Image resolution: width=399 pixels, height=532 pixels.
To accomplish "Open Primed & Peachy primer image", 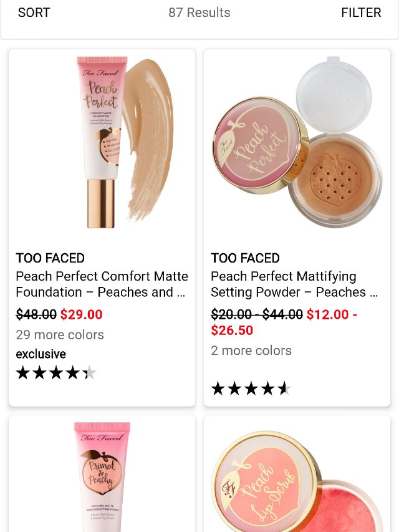I will click(x=102, y=476).
